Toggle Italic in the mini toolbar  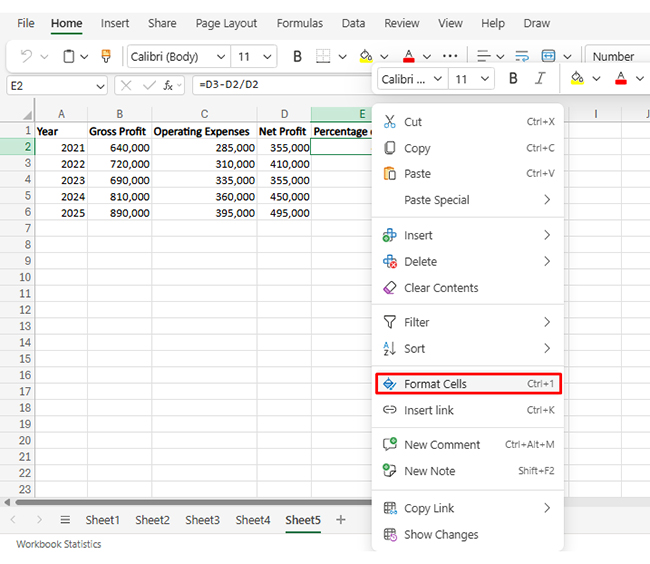[x=539, y=78]
